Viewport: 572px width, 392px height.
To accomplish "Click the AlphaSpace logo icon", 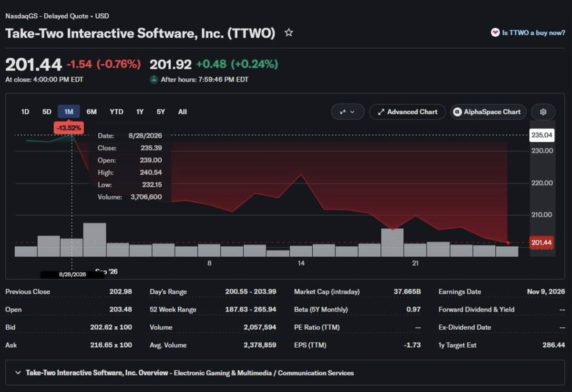I will (x=457, y=112).
